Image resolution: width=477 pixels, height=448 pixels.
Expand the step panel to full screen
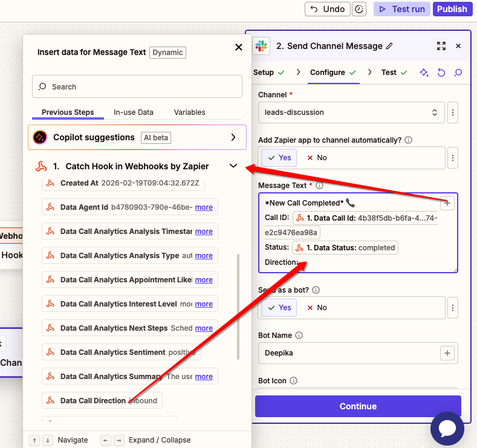[x=441, y=46]
